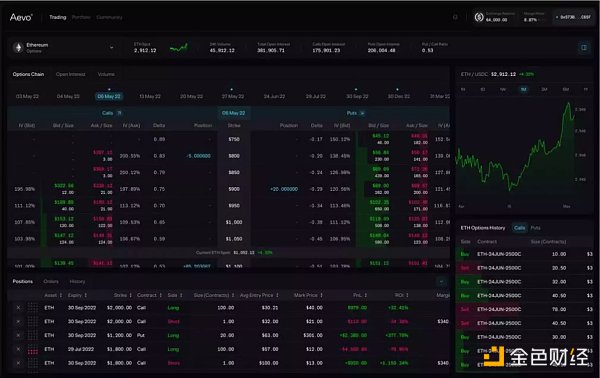Select Puts in ETH Options History
Image resolution: width=600 pixels, height=378 pixels.
coord(535,228)
